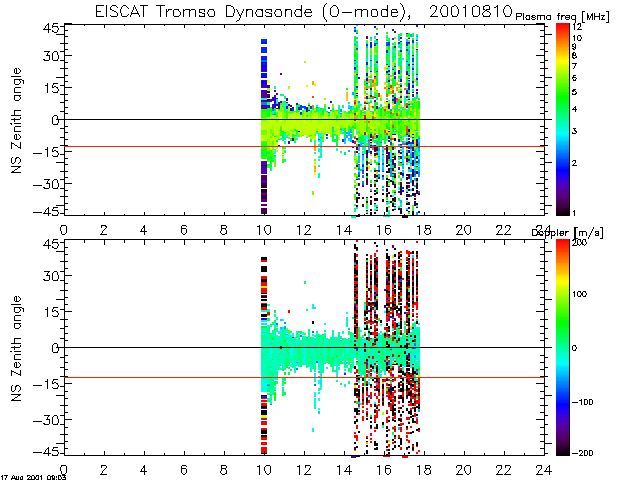Select hour 0 tick on lower plot axis
640x480 pixels.
click(64, 468)
